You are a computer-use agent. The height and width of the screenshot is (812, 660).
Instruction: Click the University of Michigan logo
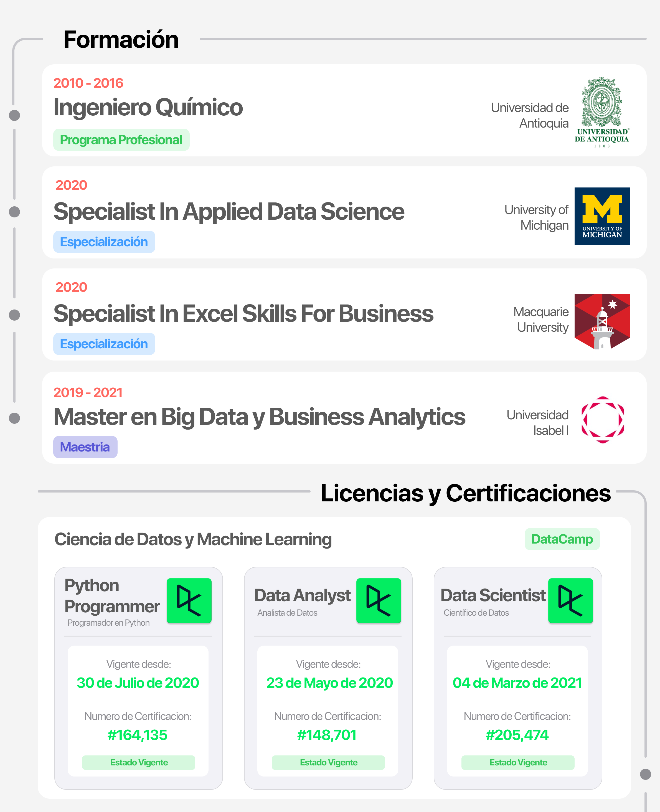click(602, 216)
